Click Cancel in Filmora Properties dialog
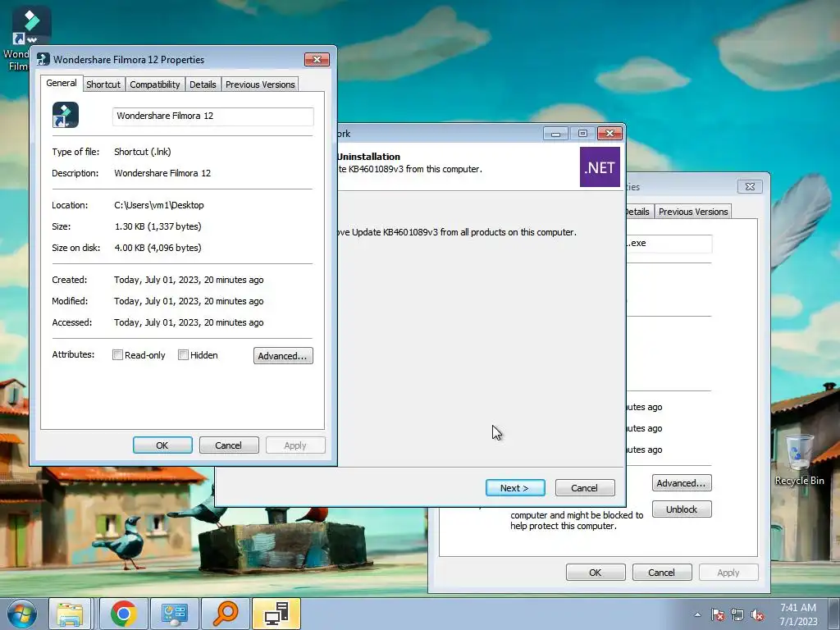 click(229, 445)
